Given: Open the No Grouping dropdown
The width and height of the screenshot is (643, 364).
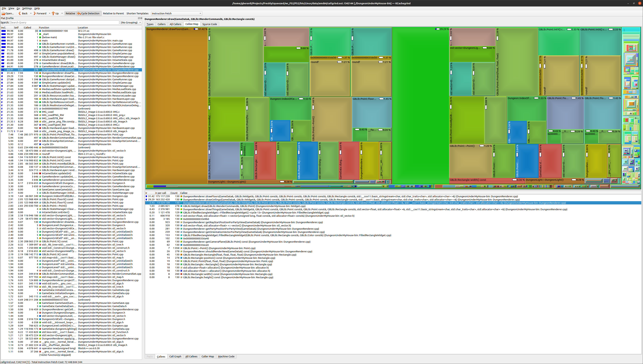Looking at the screenshot, I should pyautogui.click(x=131, y=23).
